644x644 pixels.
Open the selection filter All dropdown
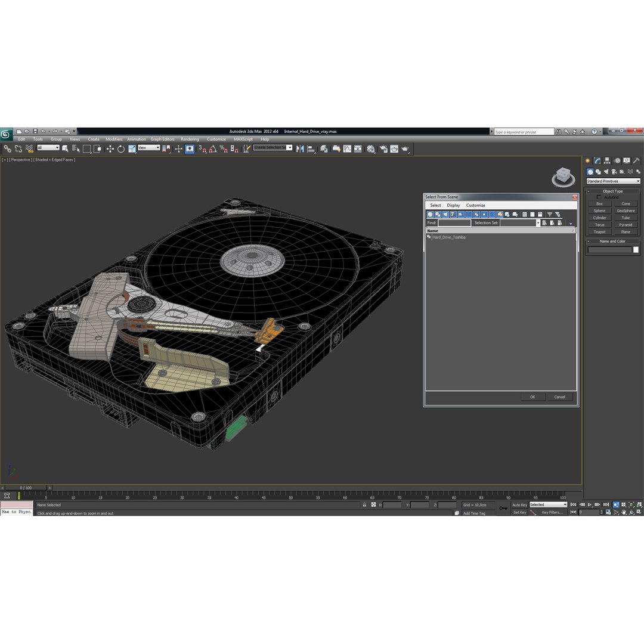[x=48, y=148]
